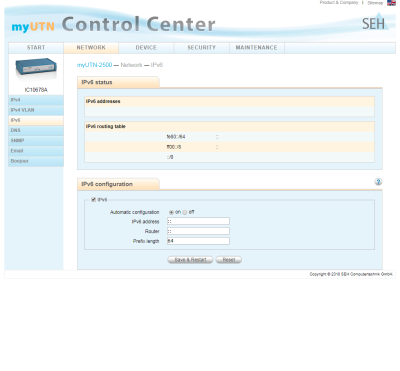
Task: Open Email settings in the sidebar
Action: pos(36,151)
